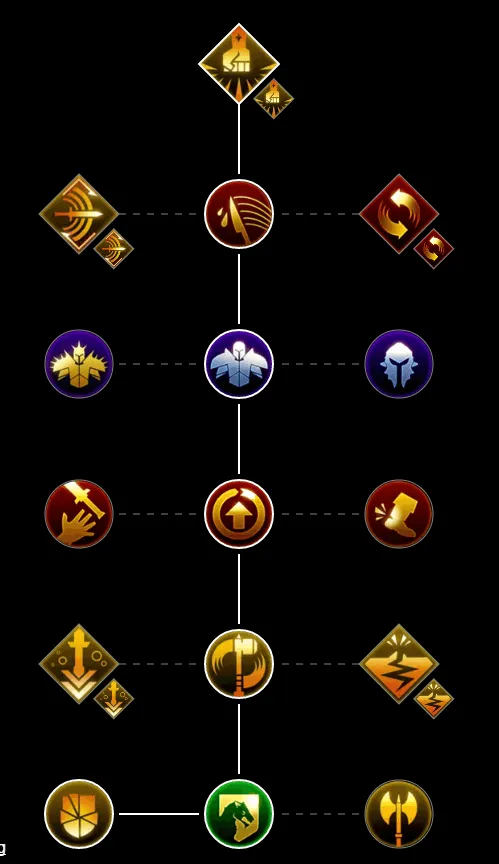Image resolution: width=499 pixels, height=864 pixels.
Task: Choose the silver armor purple center node
Action: (238, 364)
